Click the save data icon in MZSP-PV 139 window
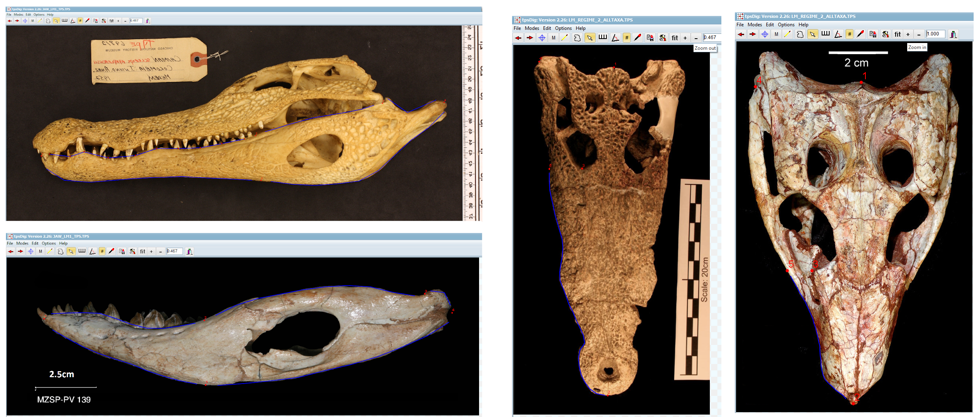This screenshot has width=980, height=417. click(x=122, y=251)
